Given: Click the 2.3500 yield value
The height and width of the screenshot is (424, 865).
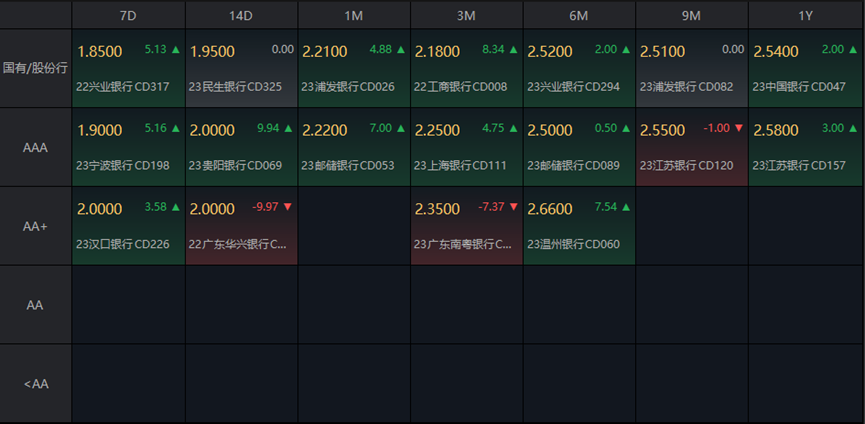Looking at the screenshot, I should coord(437,210).
